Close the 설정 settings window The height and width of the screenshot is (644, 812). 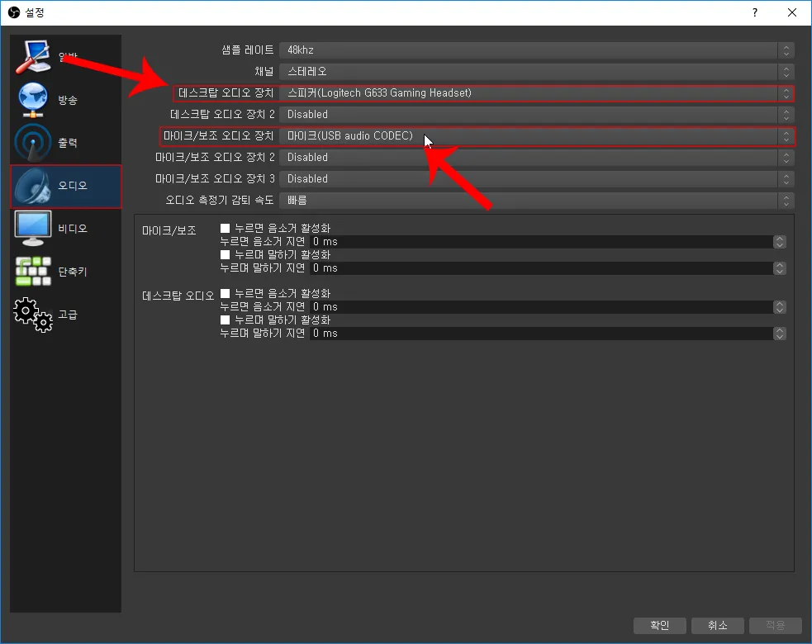tap(792, 12)
